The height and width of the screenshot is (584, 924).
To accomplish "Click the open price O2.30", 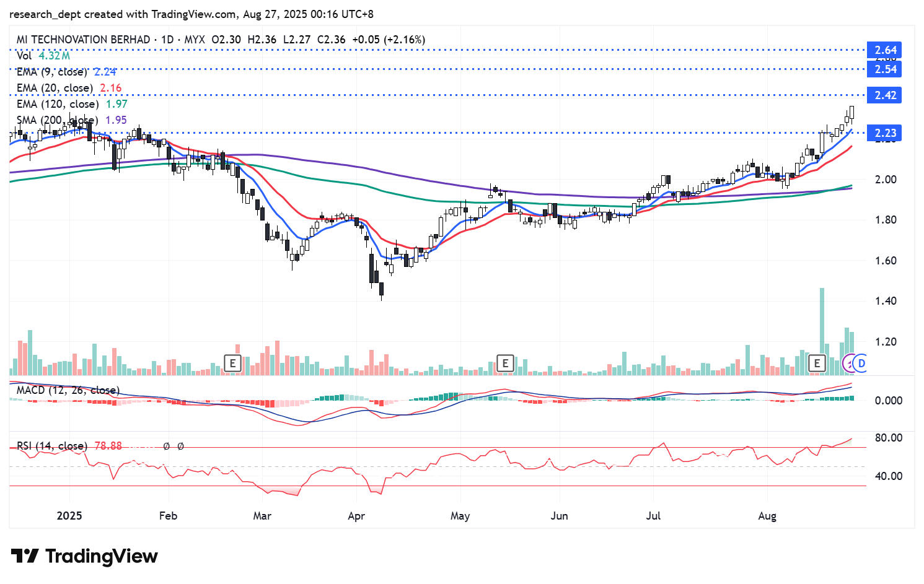I will (226, 40).
